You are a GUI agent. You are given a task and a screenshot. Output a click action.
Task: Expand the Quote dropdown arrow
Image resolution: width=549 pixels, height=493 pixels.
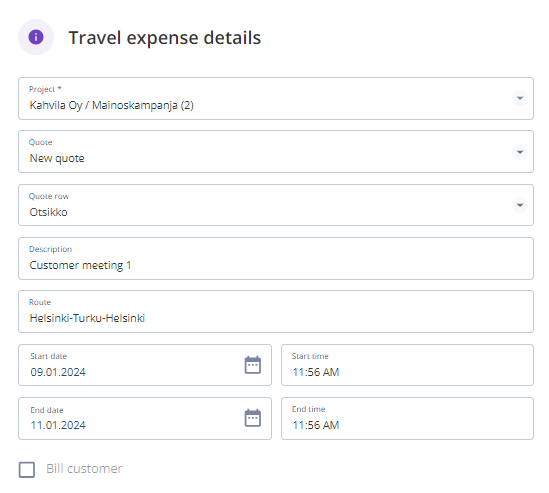pyautogui.click(x=520, y=152)
